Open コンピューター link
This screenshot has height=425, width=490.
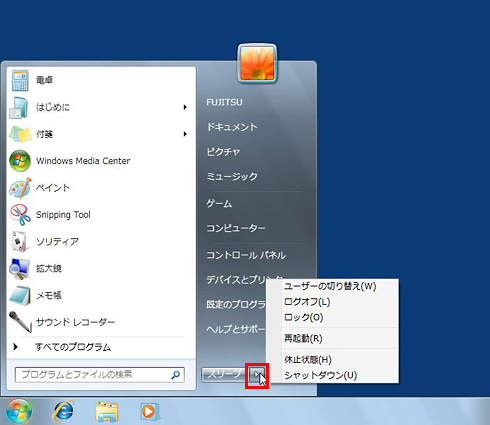(x=236, y=228)
